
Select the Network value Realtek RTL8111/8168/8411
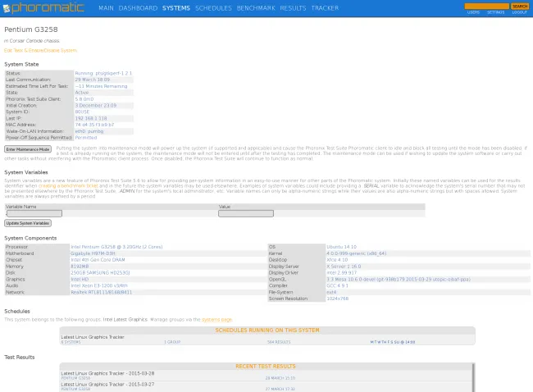click(x=102, y=292)
